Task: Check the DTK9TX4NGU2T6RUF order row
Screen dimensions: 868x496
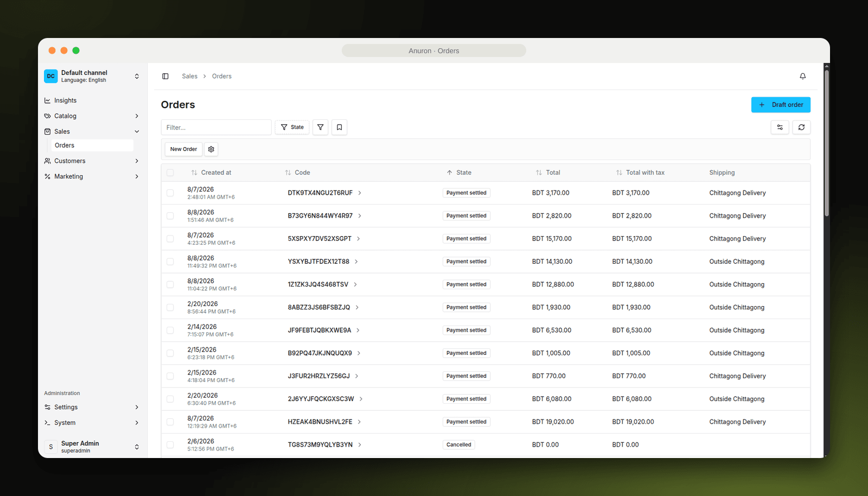Action: coord(170,193)
